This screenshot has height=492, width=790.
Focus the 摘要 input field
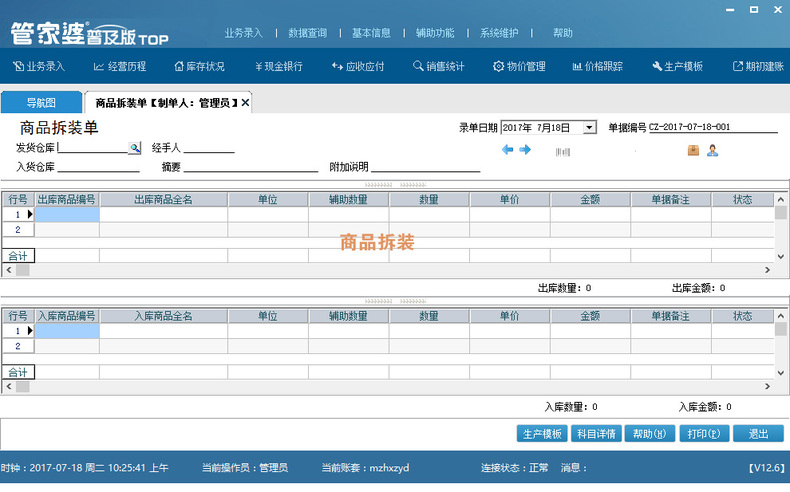[251, 167]
